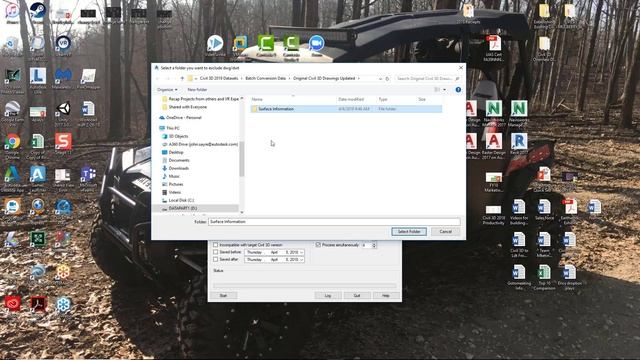
Task: Toggle the Process simultaneously checkbox
Action: 318,245
